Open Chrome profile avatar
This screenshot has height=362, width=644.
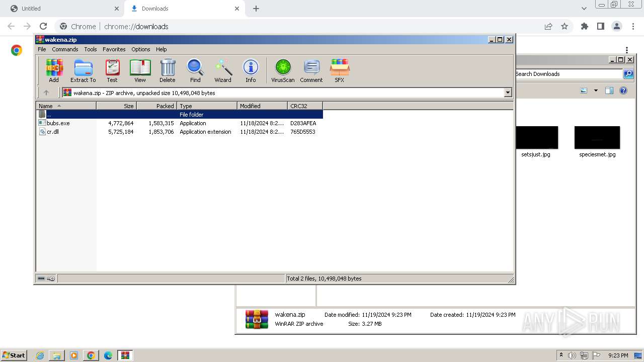click(x=616, y=26)
